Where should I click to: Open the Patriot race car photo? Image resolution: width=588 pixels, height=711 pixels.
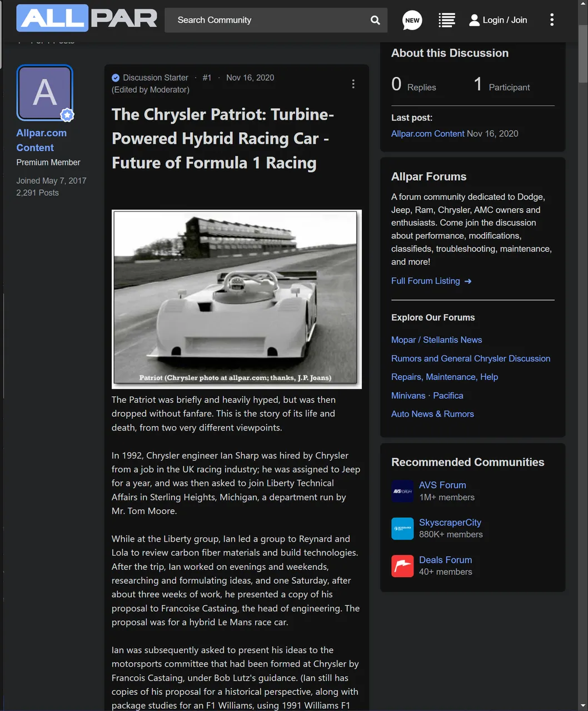237,299
